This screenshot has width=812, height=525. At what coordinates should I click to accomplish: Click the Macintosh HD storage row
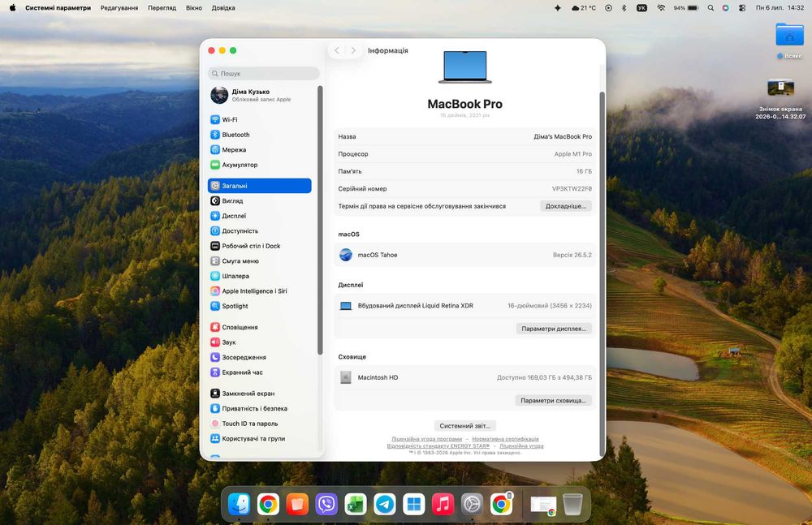[x=464, y=377]
